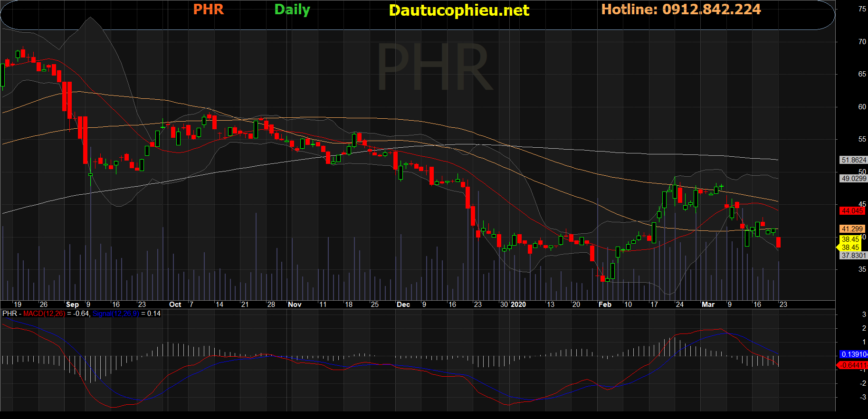
Task: Click the 30 date label beside 2020
Action: pyautogui.click(x=504, y=305)
